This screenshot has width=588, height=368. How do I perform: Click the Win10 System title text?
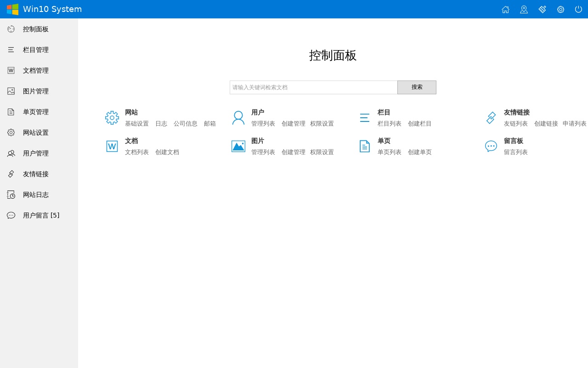coord(52,9)
